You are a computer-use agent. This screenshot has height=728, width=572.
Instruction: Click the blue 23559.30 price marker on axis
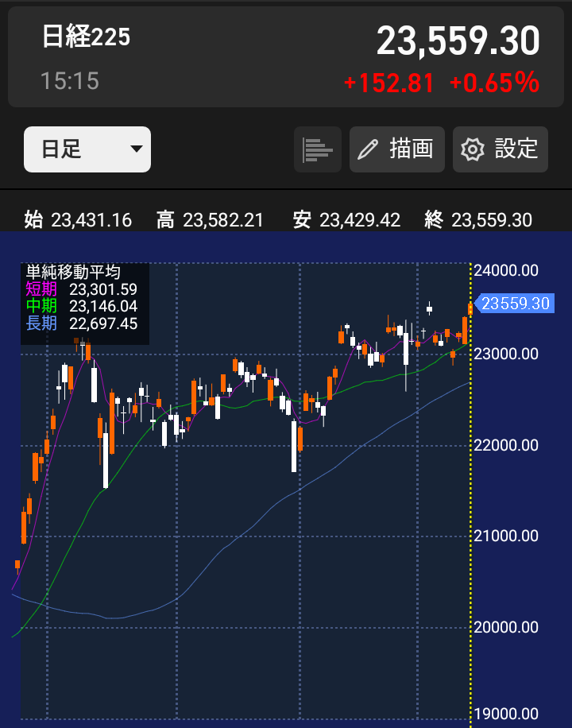515,304
